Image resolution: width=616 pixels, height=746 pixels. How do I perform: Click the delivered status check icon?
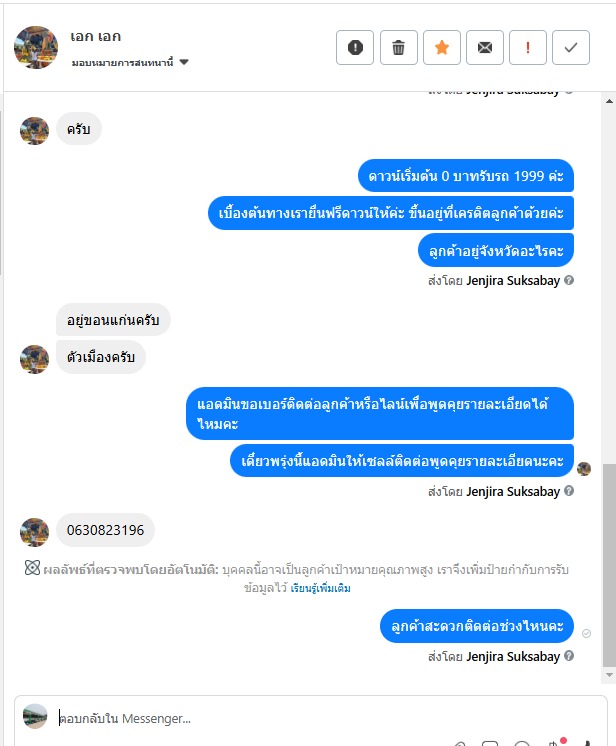click(587, 633)
